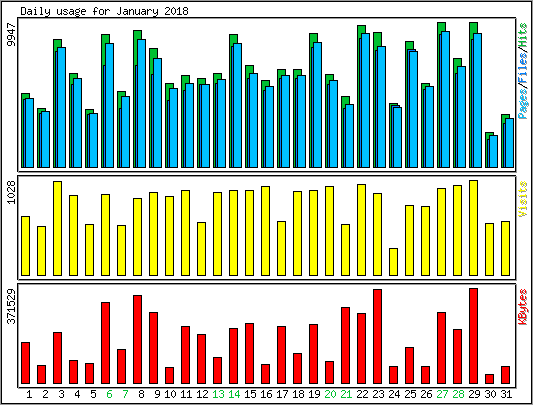Click day label 10 on the axis
Viewport: 533px width, 405px height.
(170, 394)
